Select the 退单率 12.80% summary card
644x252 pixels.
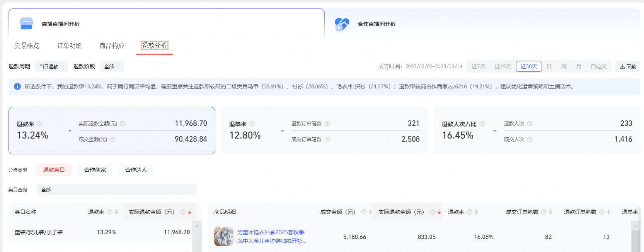coord(324,131)
